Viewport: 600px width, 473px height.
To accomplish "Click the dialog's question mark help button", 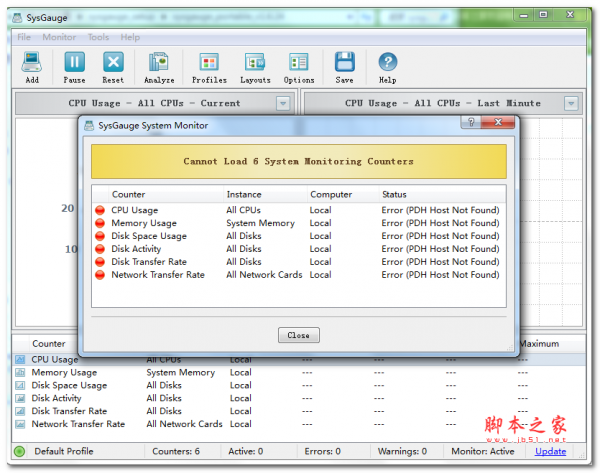I will [471, 122].
